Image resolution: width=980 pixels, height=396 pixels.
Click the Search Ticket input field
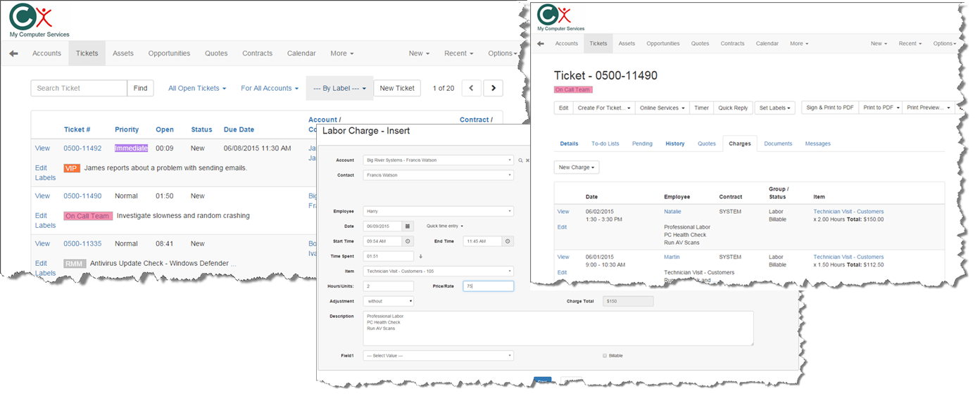coord(79,88)
